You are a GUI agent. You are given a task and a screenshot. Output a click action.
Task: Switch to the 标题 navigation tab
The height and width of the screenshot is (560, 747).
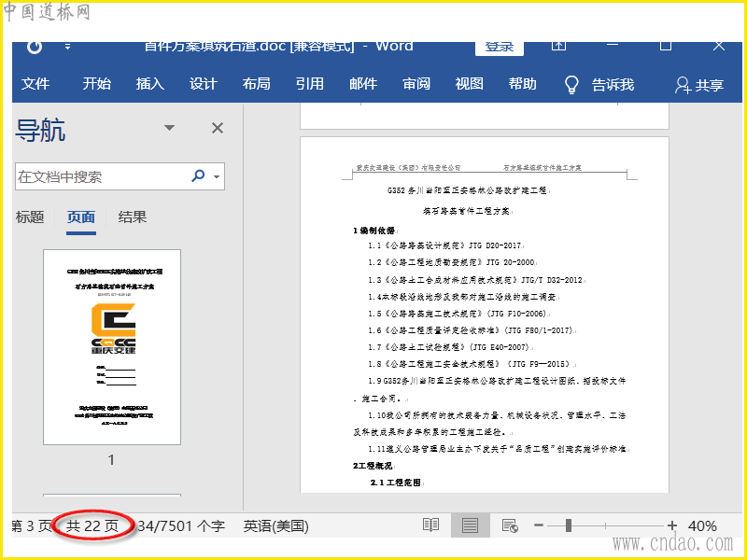[x=30, y=217]
